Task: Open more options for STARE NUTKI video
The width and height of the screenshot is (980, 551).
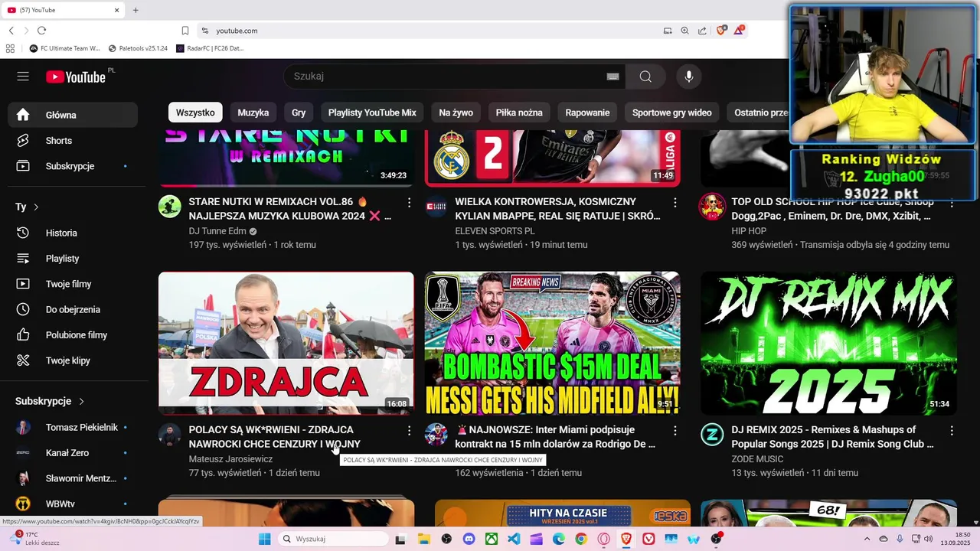Action: (409, 203)
